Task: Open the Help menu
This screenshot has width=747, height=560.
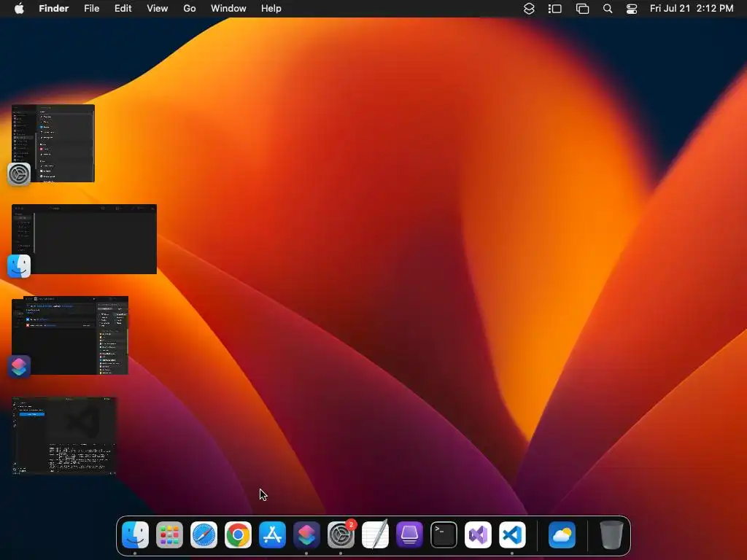Action: [271, 9]
